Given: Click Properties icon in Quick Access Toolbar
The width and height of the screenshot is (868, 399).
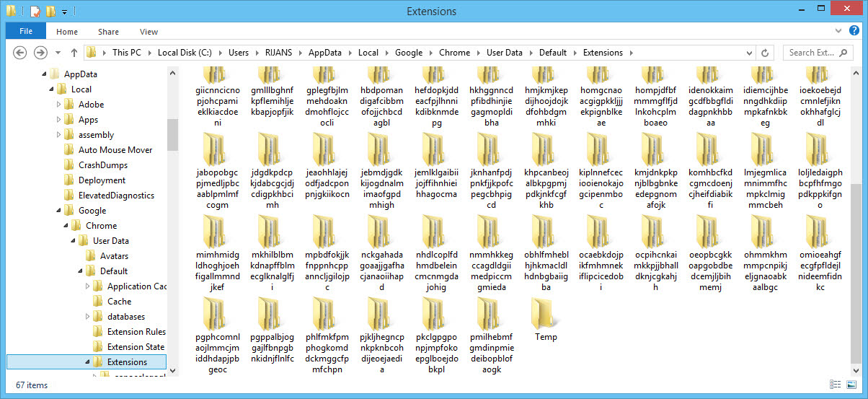Looking at the screenshot, I should [35, 12].
